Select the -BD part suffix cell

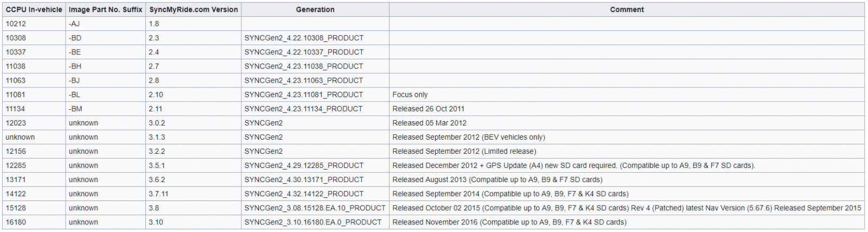coord(105,38)
